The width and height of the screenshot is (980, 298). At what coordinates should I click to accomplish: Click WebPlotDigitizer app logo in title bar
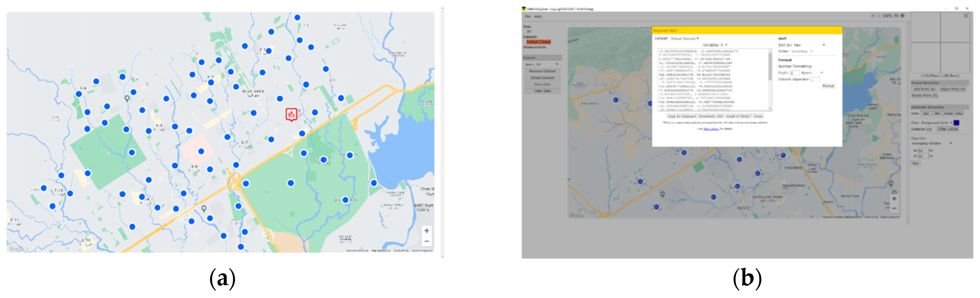point(524,9)
